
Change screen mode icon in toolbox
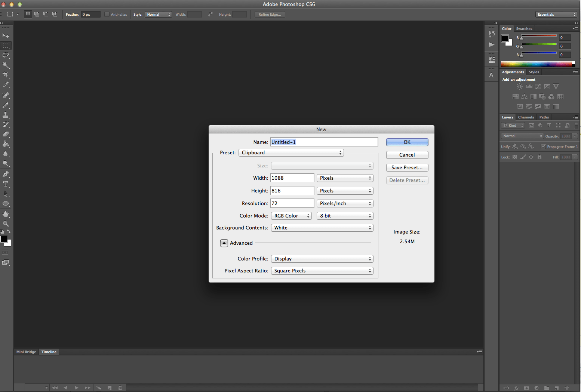click(x=5, y=262)
